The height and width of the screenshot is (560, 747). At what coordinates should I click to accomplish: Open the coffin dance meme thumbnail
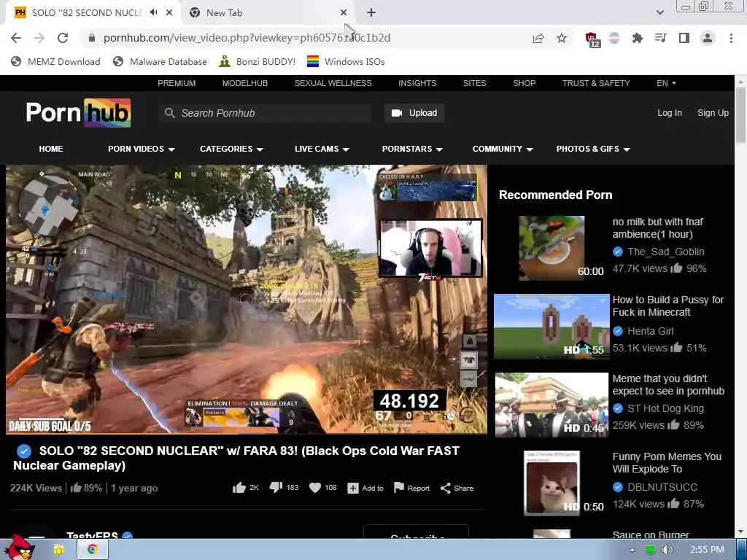[x=551, y=405]
